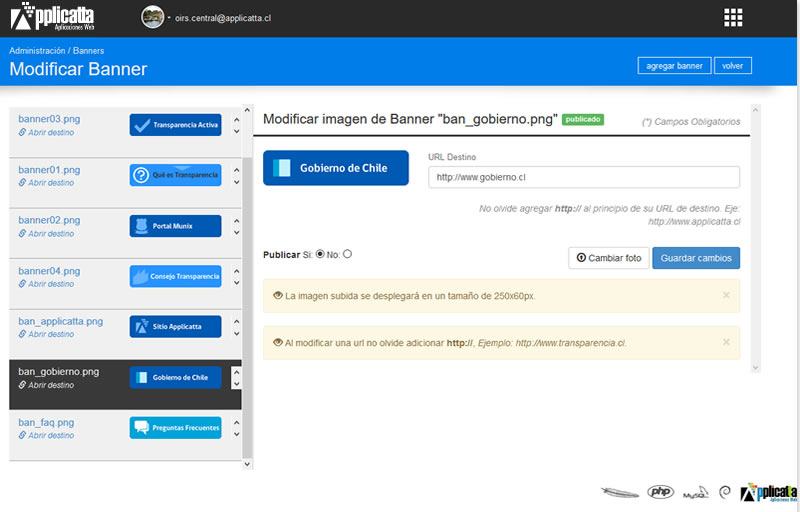Click the Apache feather icon in footer

[x=620, y=491]
